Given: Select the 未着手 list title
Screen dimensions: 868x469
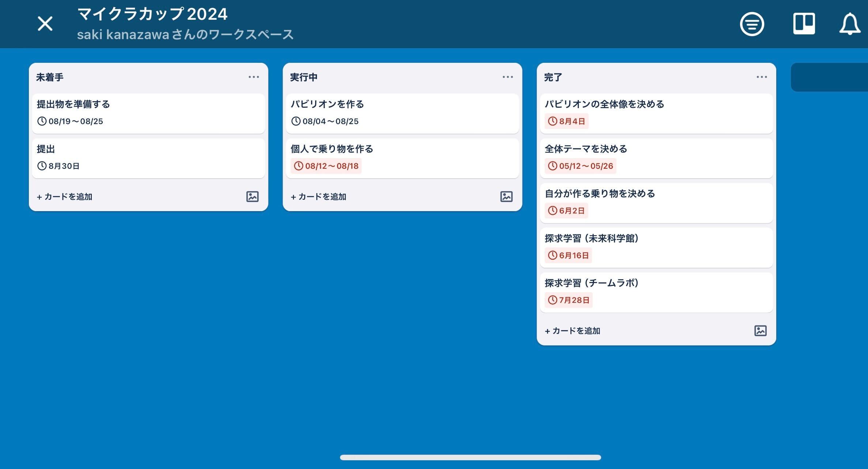Looking at the screenshot, I should tap(50, 77).
